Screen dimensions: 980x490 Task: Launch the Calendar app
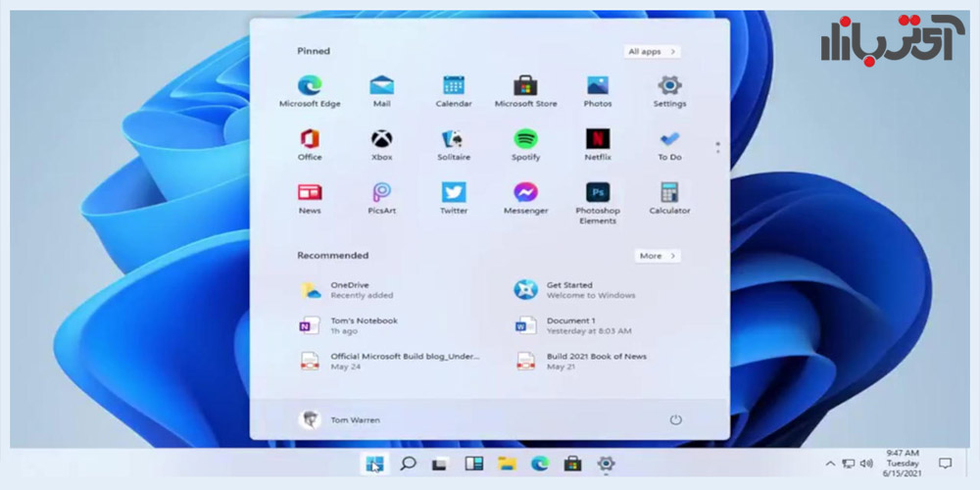tap(453, 92)
